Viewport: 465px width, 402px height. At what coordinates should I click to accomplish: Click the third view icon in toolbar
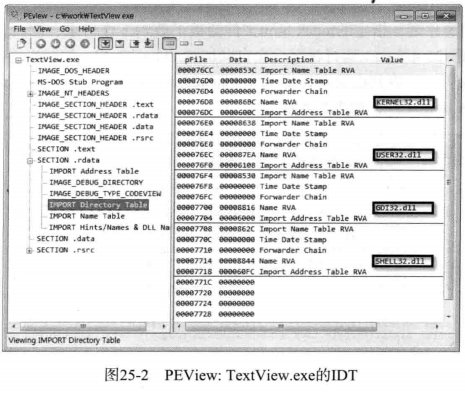(135, 44)
